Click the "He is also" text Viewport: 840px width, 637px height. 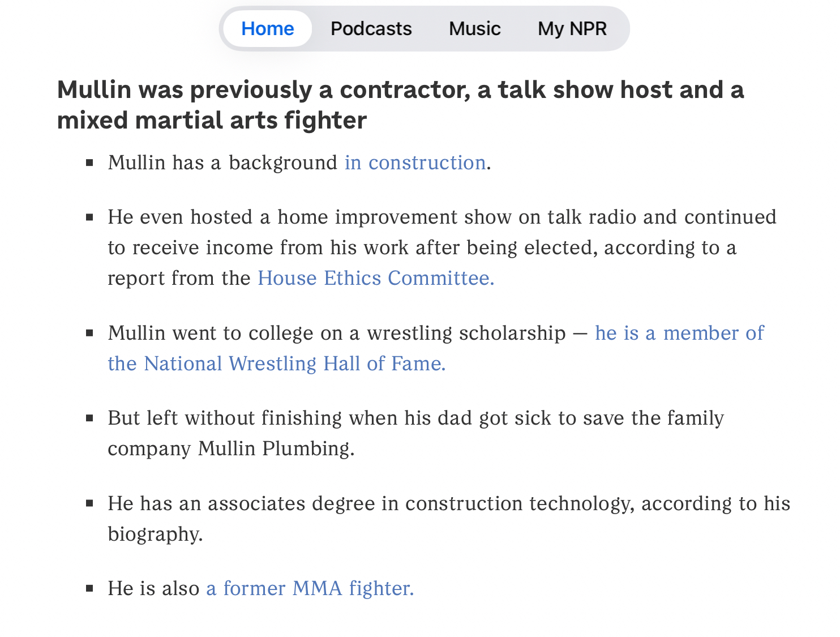click(153, 589)
